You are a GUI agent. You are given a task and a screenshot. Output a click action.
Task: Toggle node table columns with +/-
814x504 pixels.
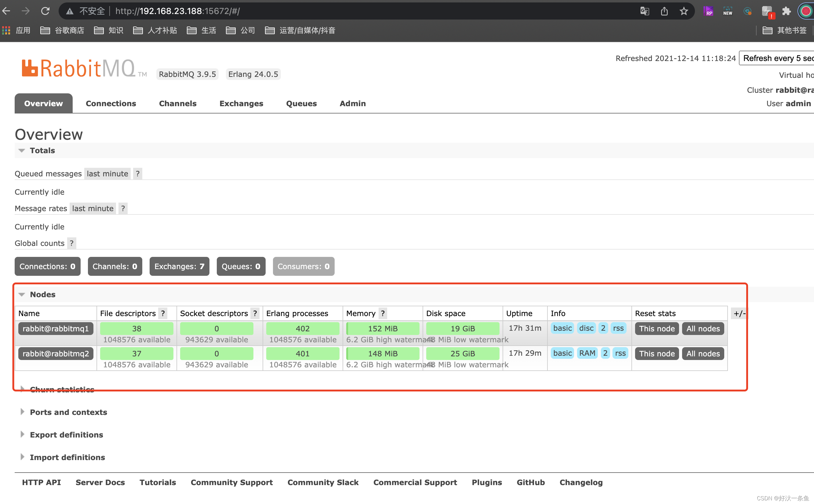(x=739, y=313)
